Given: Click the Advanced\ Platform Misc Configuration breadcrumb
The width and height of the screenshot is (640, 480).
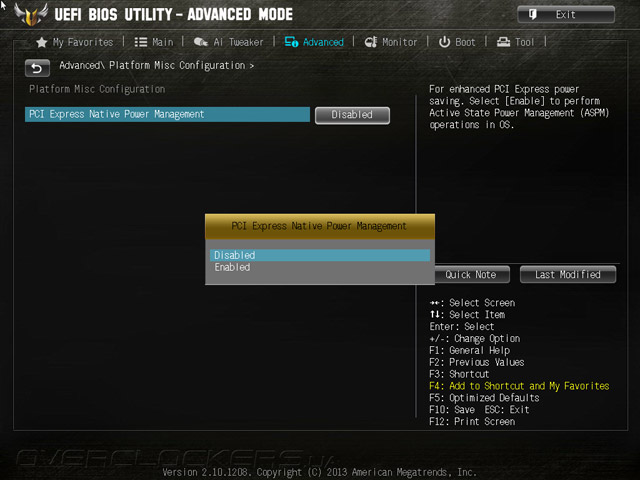Looking at the screenshot, I should pos(156,65).
